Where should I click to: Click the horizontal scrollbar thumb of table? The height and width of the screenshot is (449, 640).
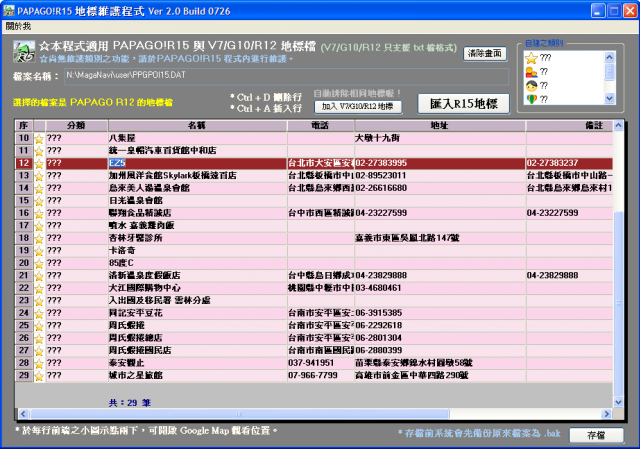(x=239, y=414)
